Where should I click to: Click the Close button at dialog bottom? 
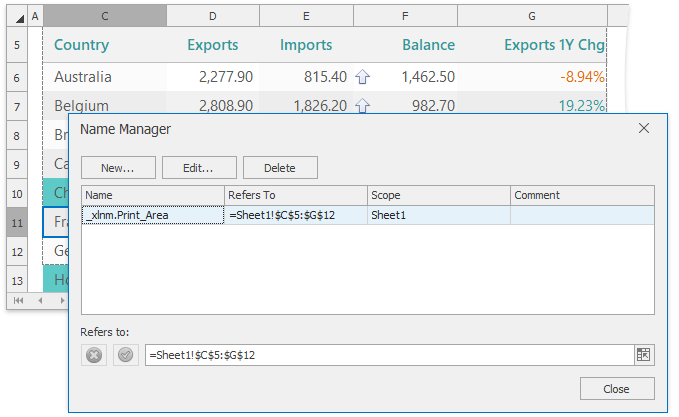(617, 389)
